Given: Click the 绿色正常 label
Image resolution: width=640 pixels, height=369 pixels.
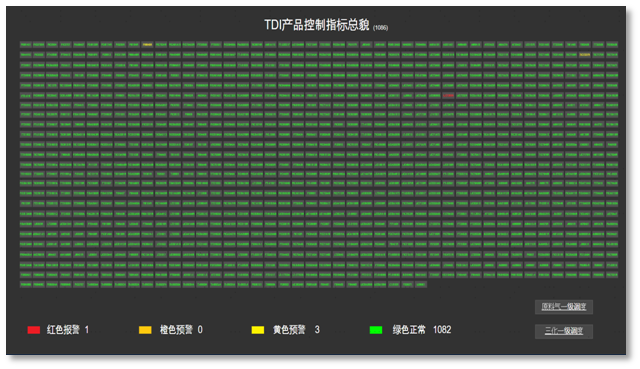Looking at the screenshot, I should (409, 330).
